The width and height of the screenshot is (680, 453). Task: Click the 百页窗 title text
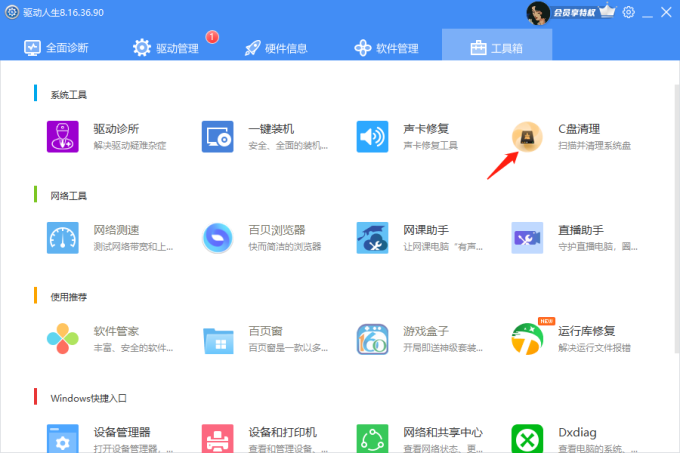point(265,331)
